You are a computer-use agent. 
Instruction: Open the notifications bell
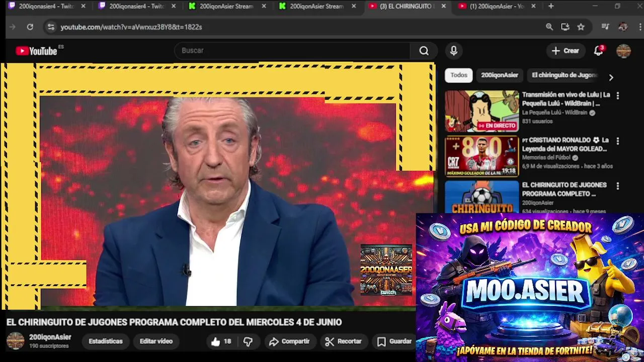pos(598,51)
